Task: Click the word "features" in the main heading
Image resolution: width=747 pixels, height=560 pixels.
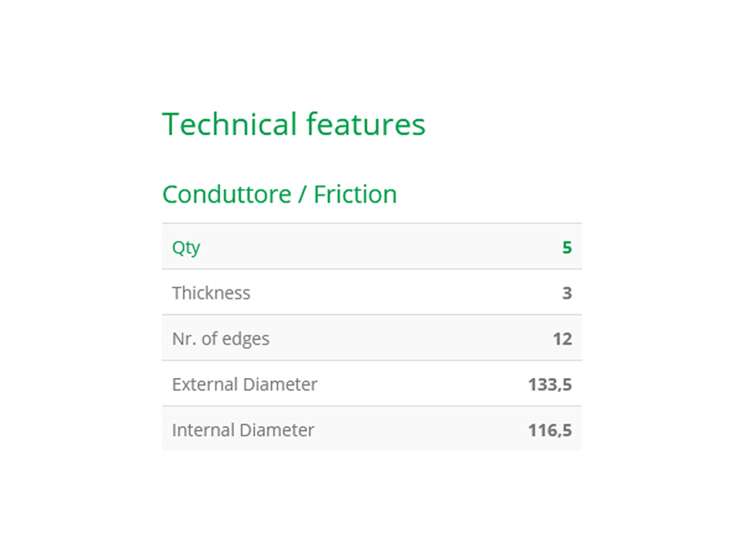Action: point(365,125)
